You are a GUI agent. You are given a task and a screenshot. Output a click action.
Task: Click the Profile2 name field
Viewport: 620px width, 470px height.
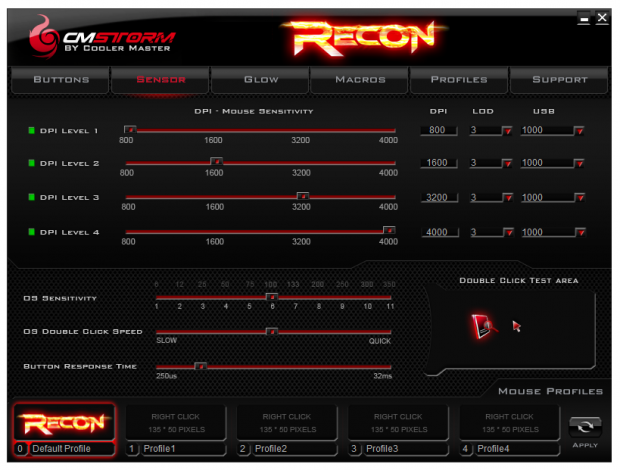[x=295, y=449]
